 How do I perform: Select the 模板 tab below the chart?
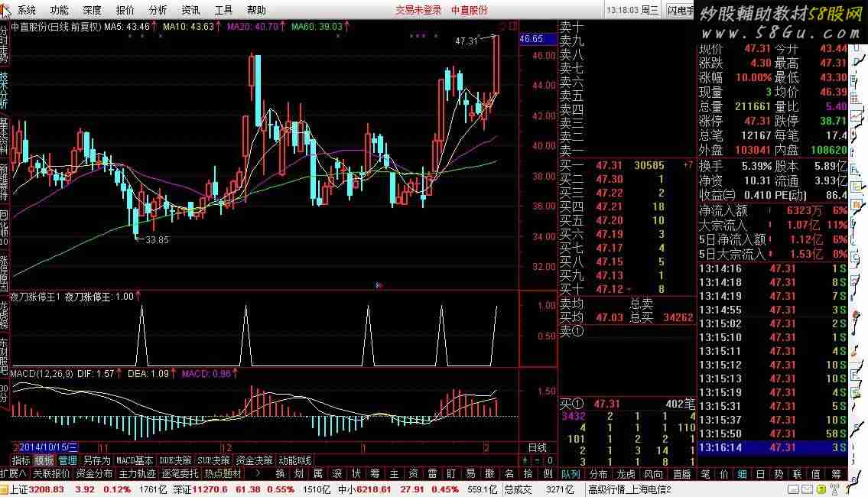point(44,460)
